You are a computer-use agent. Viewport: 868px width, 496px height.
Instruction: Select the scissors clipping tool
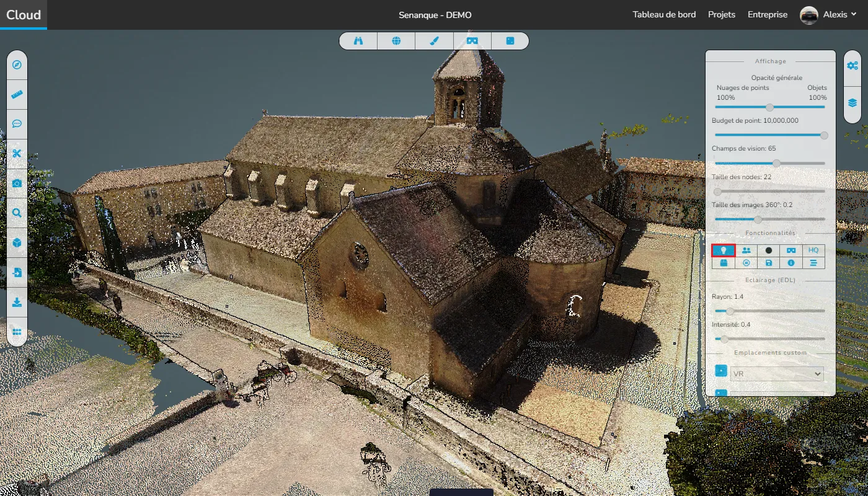pyautogui.click(x=17, y=154)
